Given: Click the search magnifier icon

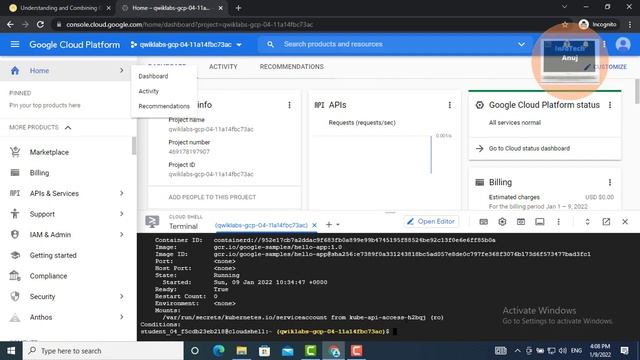Looking at the screenshot, I should [x=270, y=44].
